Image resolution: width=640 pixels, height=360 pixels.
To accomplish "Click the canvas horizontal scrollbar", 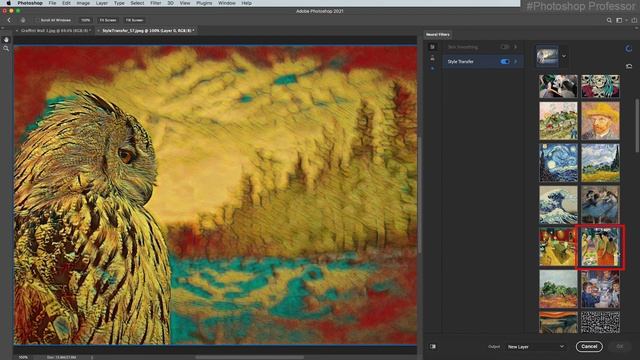I will coord(249,357).
